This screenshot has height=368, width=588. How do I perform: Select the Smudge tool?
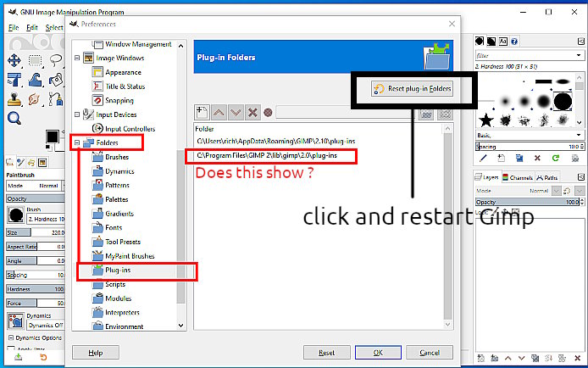(x=35, y=99)
